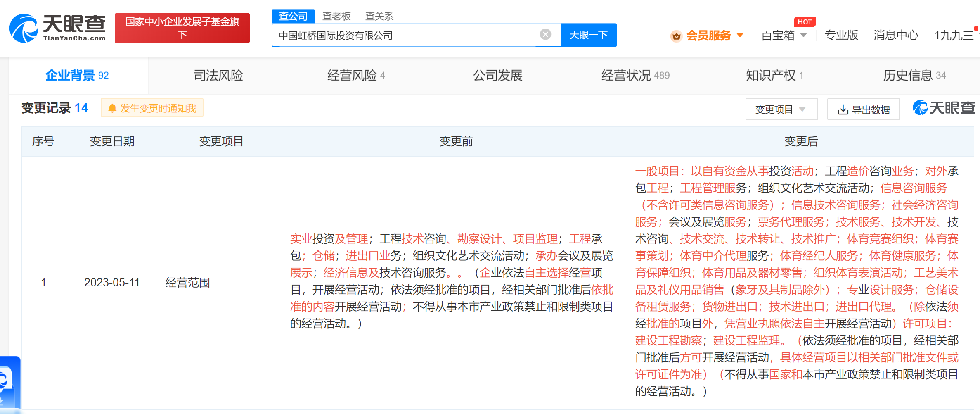Expand the 百宝箱 dropdown arrow

(x=803, y=35)
